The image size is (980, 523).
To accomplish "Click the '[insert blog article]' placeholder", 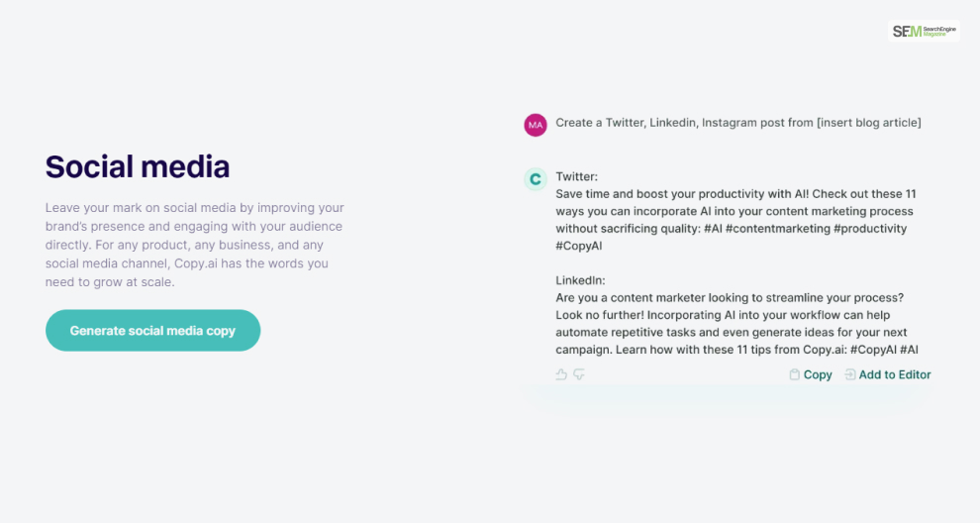I will (869, 123).
